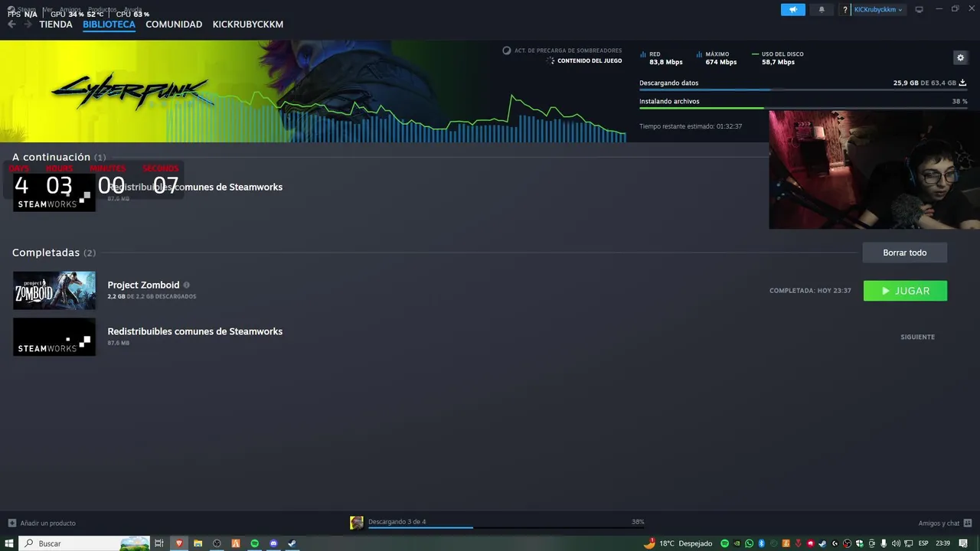Click the microphone tray icon
980x551 pixels.
pos(883,543)
